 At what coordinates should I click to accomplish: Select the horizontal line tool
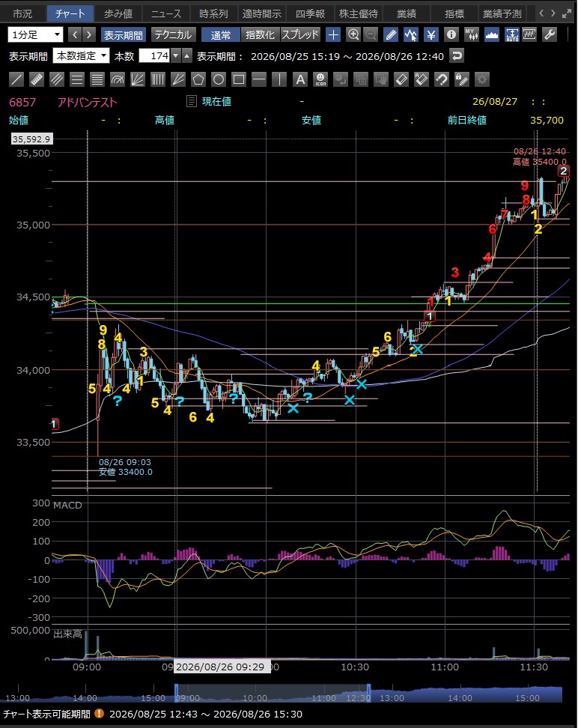coord(259,79)
